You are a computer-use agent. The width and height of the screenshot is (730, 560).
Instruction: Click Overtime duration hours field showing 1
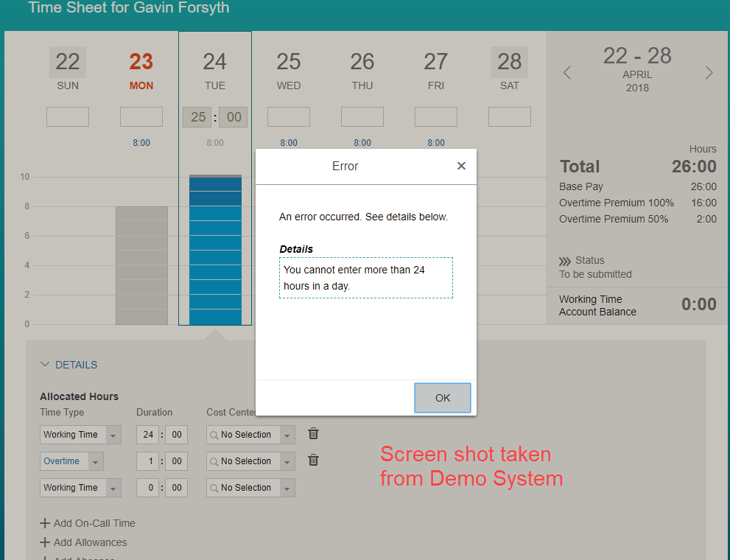click(x=147, y=461)
